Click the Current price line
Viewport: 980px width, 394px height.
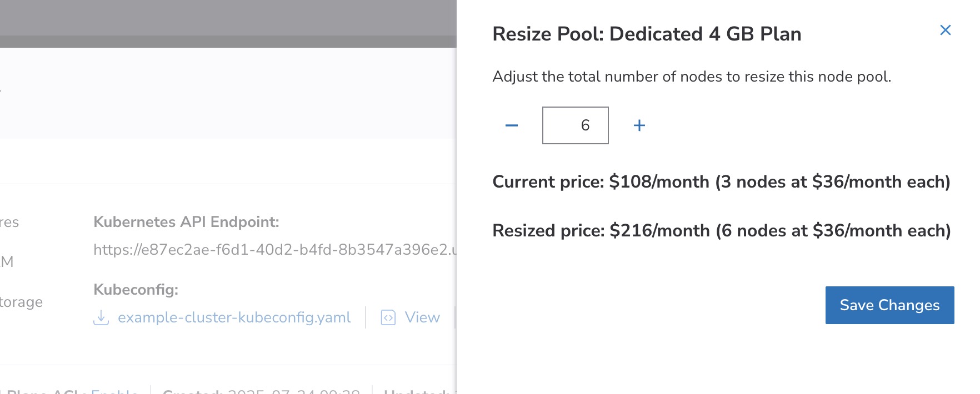click(x=721, y=182)
